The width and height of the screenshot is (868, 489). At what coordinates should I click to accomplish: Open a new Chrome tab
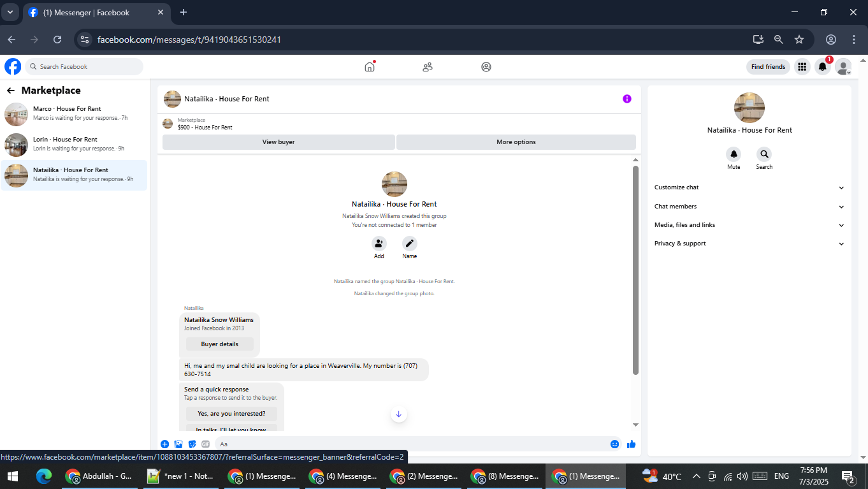click(184, 12)
